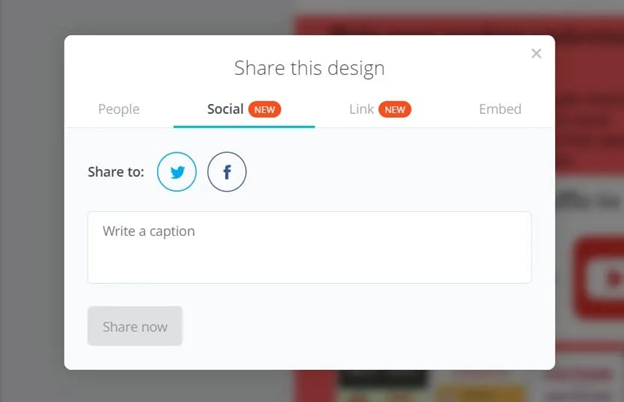
Task: Switch to the Link tab
Action: click(x=361, y=109)
